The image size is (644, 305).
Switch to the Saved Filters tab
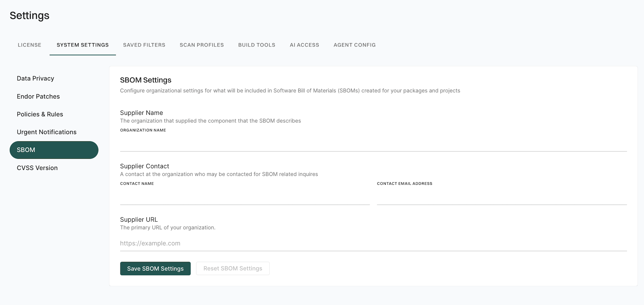pyautogui.click(x=144, y=45)
